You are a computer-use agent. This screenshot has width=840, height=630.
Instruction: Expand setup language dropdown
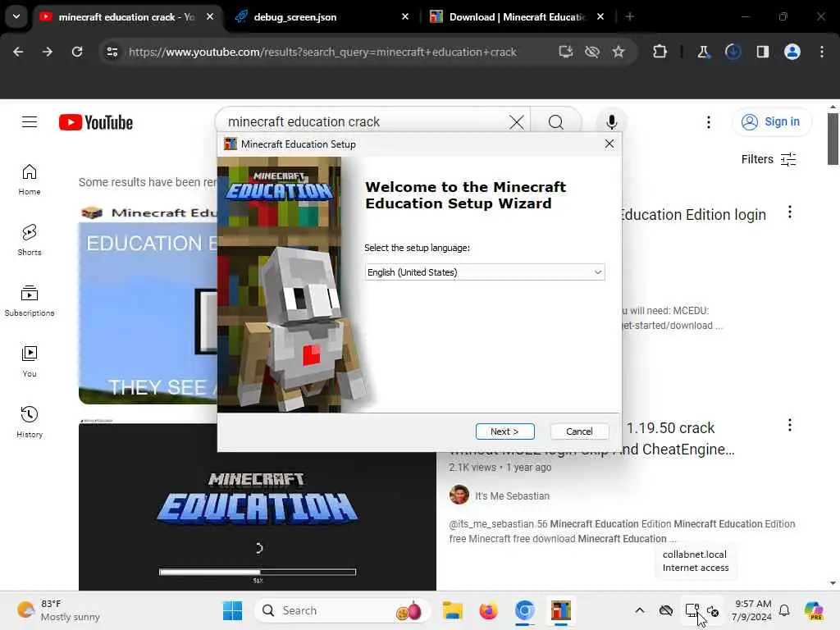click(484, 272)
